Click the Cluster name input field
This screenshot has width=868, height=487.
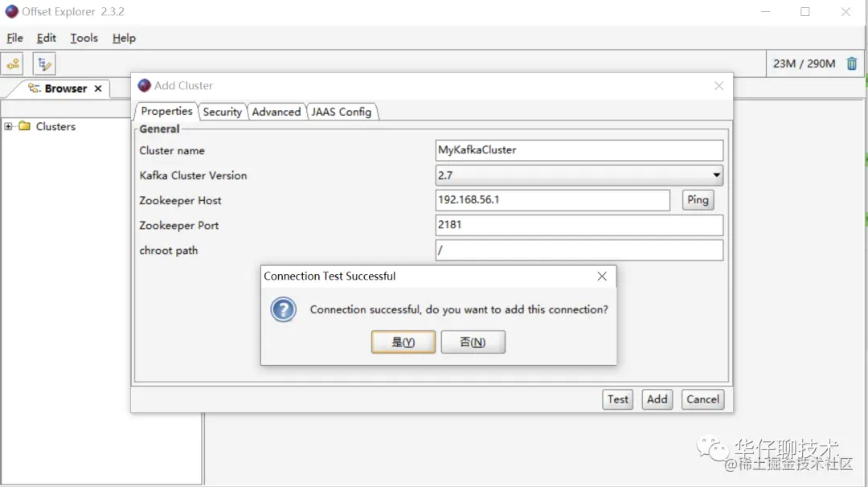(x=579, y=150)
